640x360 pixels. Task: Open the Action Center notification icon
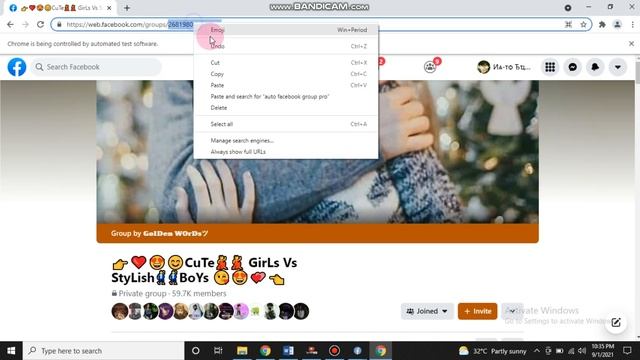coord(627,351)
